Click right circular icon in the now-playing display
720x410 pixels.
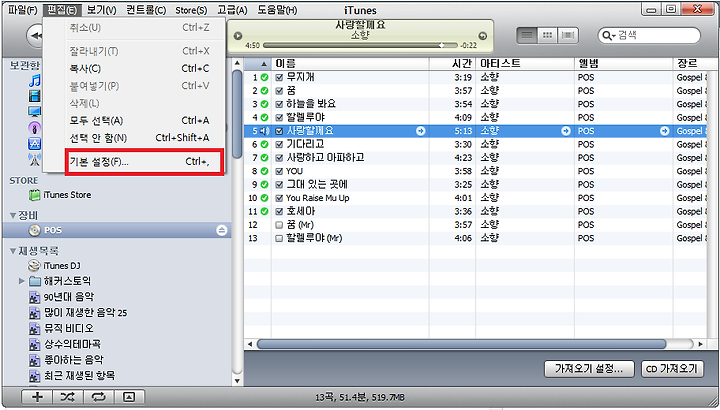tap(483, 36)
